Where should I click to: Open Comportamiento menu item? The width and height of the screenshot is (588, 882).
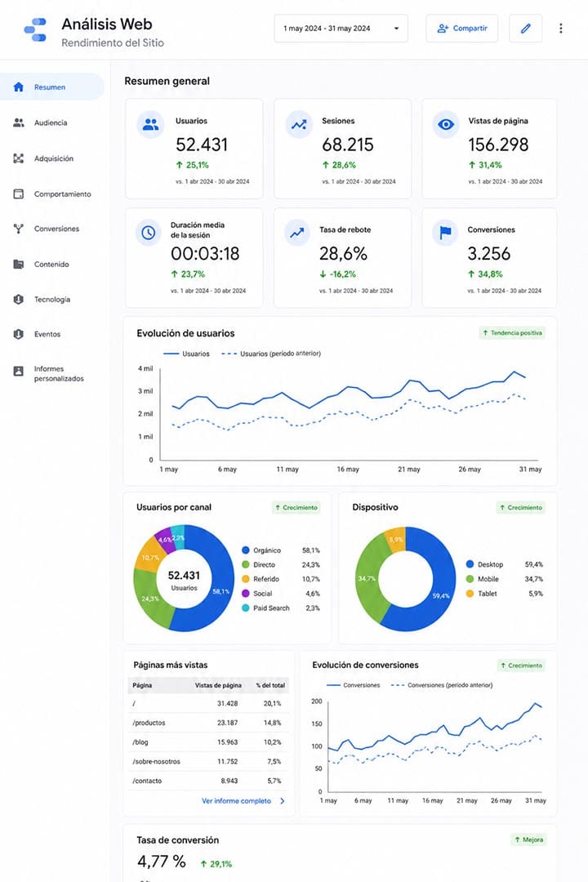(62, 194)
